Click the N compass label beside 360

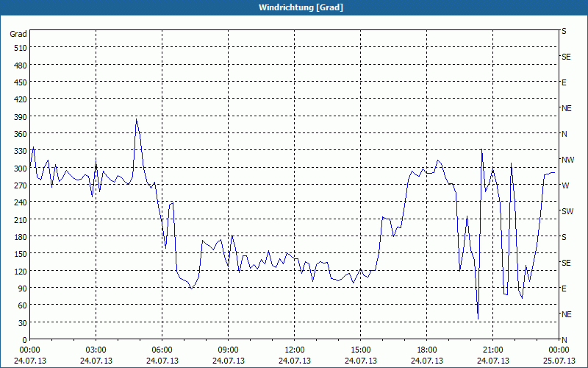pyautogui.click(x=564, y=134)
